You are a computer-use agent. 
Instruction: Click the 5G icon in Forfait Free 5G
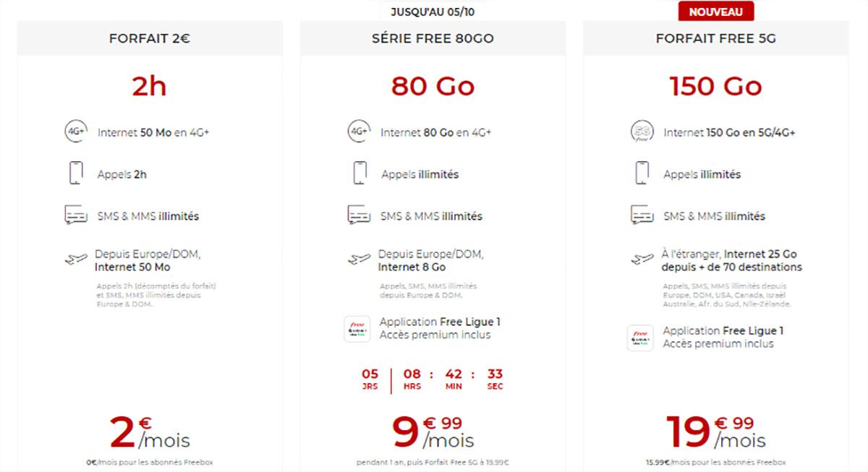pos(641,132)
